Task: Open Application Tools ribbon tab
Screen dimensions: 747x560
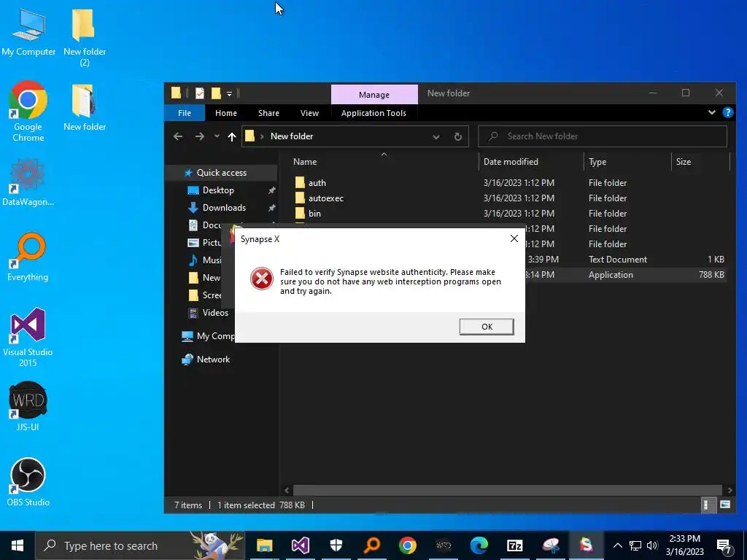Action: point(373,113)
